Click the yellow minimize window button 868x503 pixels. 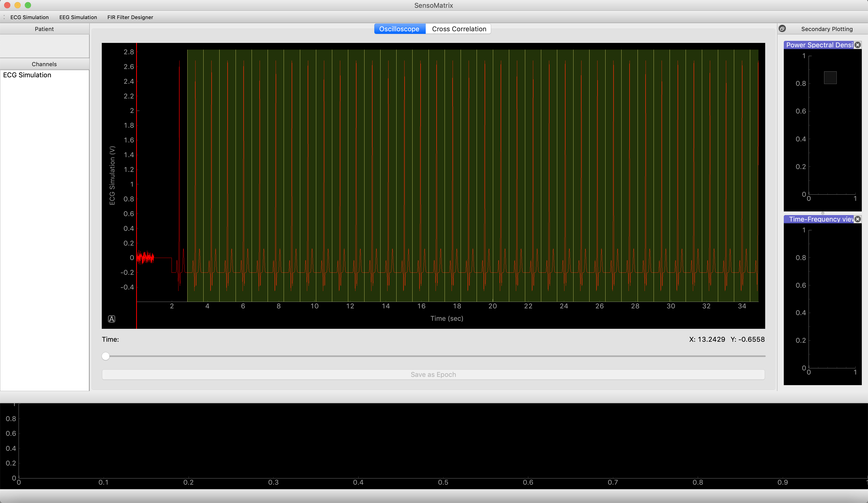(18, 5)
